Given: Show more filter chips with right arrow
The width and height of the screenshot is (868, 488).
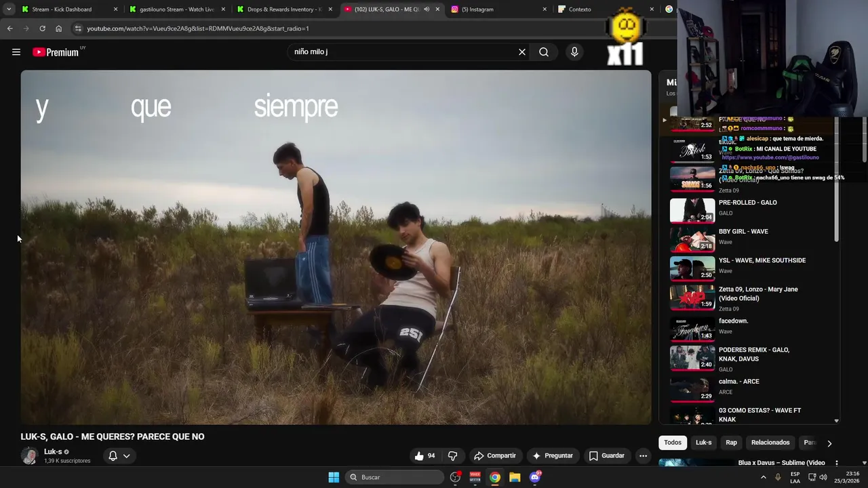Looking at the screenshot, I should click(x=829, y=443).
